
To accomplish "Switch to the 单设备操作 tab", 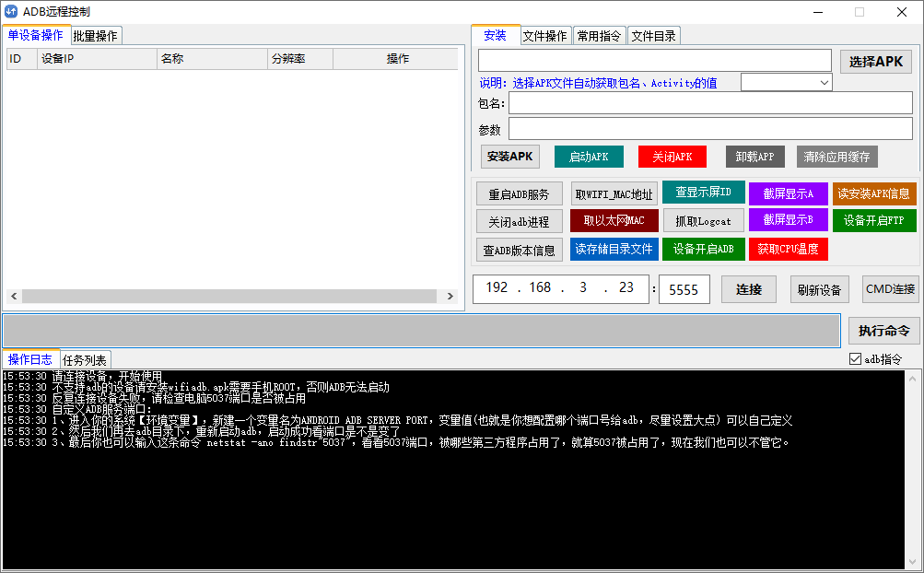I will (36, 35).
